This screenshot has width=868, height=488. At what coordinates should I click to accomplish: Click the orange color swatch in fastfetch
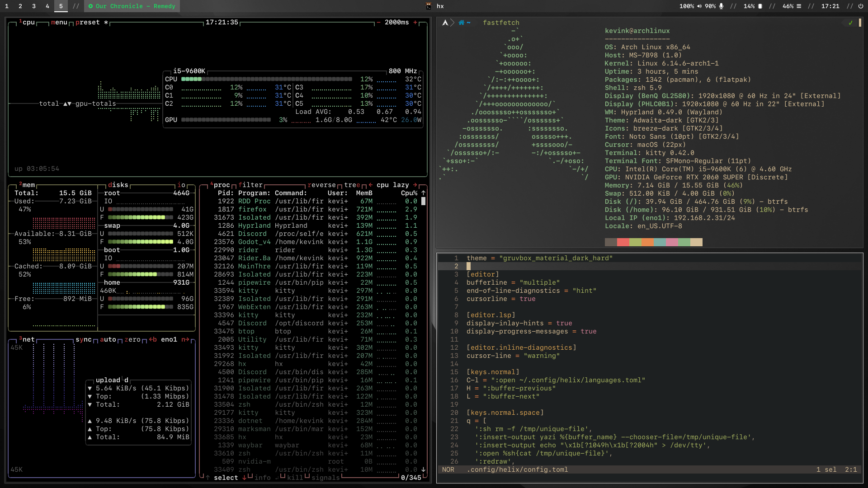[x=647, y=242]
